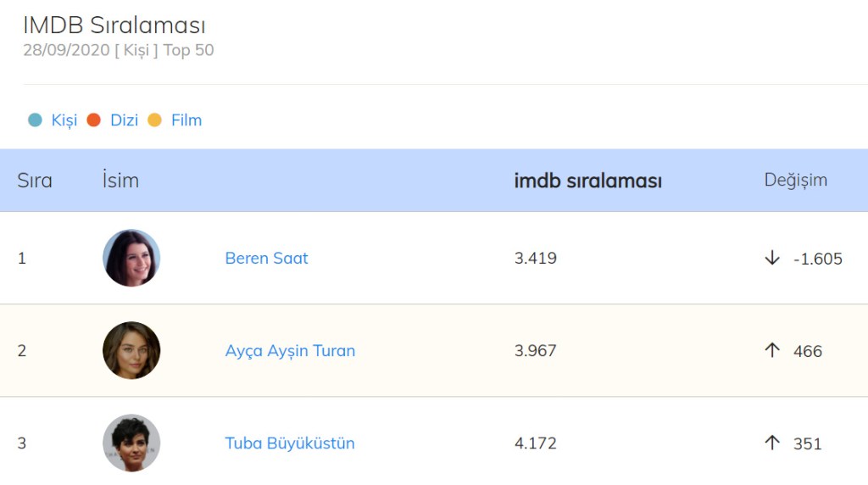Open Beren Saat's profile link
The width and height of the screenshot is (868, 485).
click(x=266, y=258)
